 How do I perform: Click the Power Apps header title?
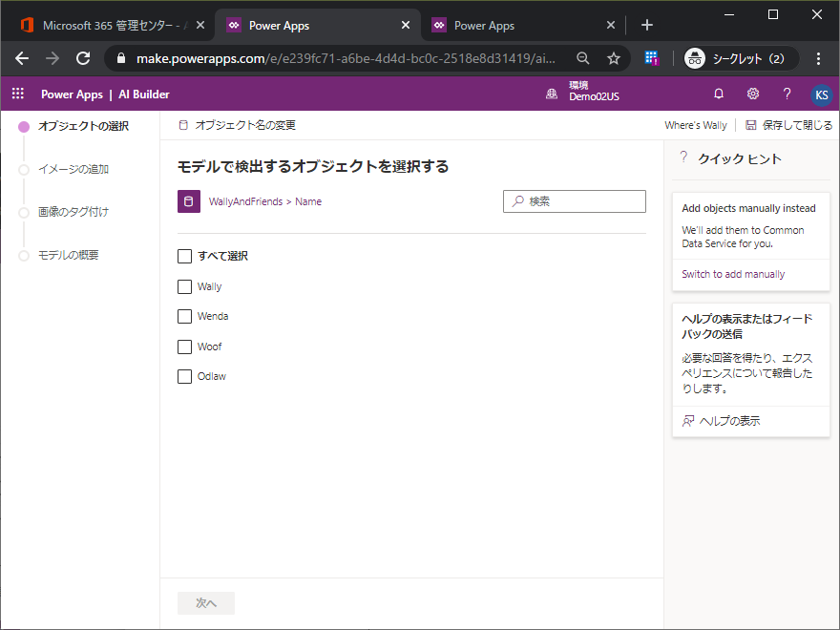[72, 94]
